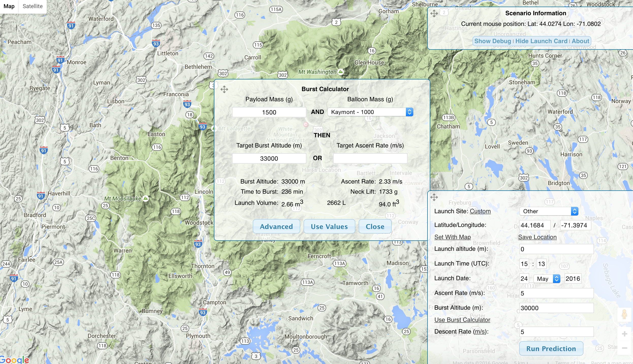Click Show Debug link
This screenshot has width=633, height=364.
[x=493, y=41]
